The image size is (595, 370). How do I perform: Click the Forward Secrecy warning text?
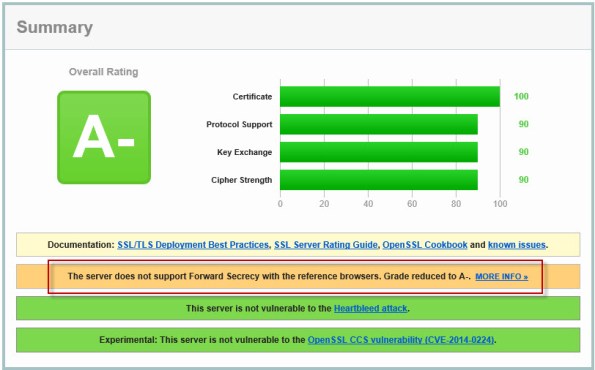[269, 276]
